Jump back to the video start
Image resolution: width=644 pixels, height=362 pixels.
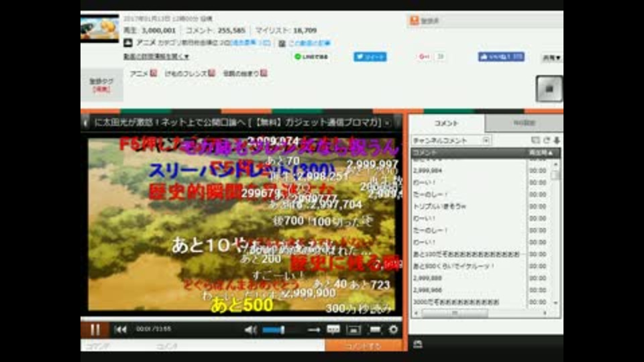click(x=121, y=329)
